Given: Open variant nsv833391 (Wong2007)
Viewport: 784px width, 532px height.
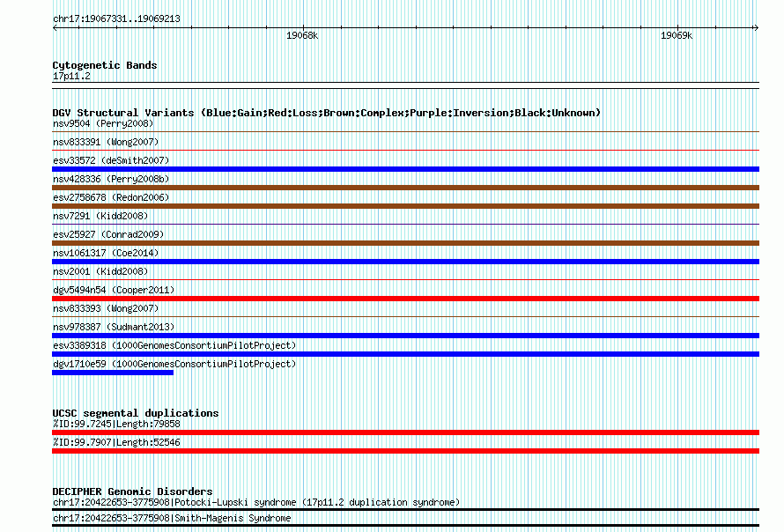Looking at the screenshot, I should [x=106, y=142].
